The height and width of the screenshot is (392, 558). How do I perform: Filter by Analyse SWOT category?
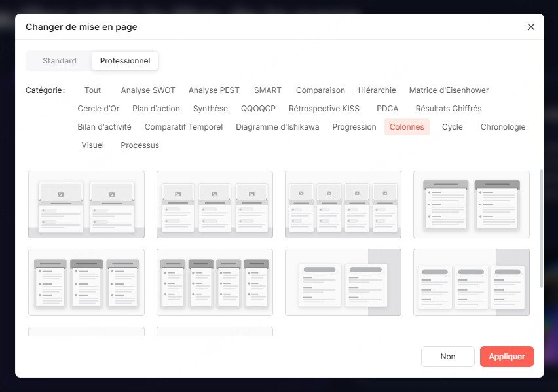click(x=147, y=90)
